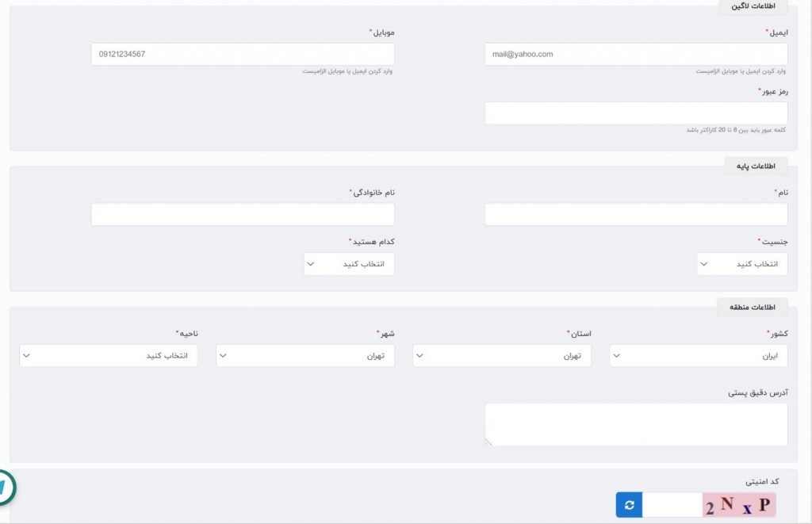
Task: Click the address textarea resize handle
Action: [x=488, y=442]
